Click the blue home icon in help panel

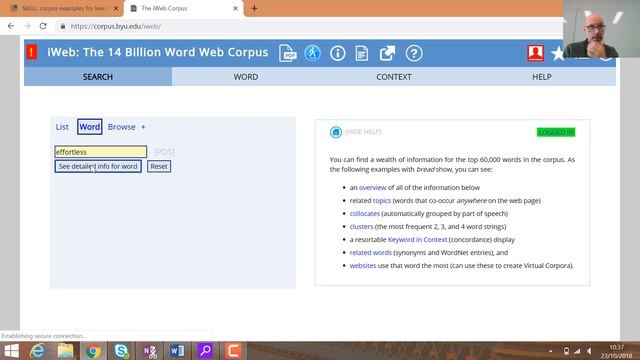coord(336,132)
